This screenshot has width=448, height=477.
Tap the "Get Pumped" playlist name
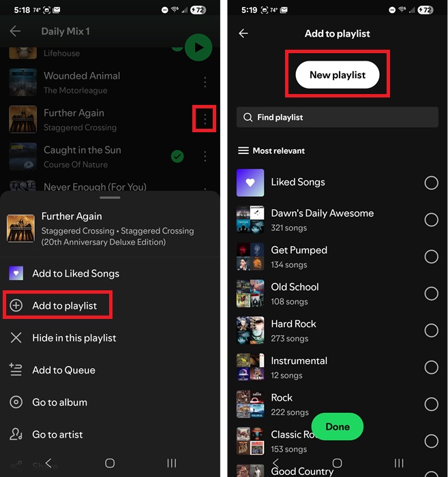tap(299, 250)
